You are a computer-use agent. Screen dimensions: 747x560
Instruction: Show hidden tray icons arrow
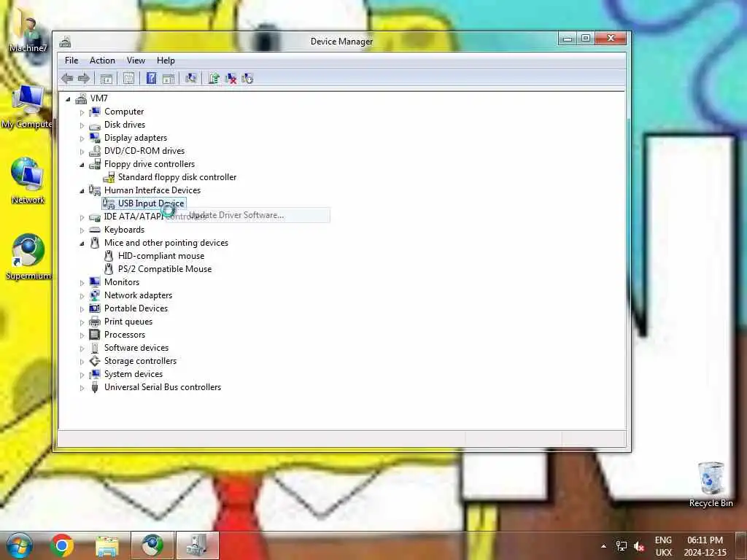(x=603, y=546)
